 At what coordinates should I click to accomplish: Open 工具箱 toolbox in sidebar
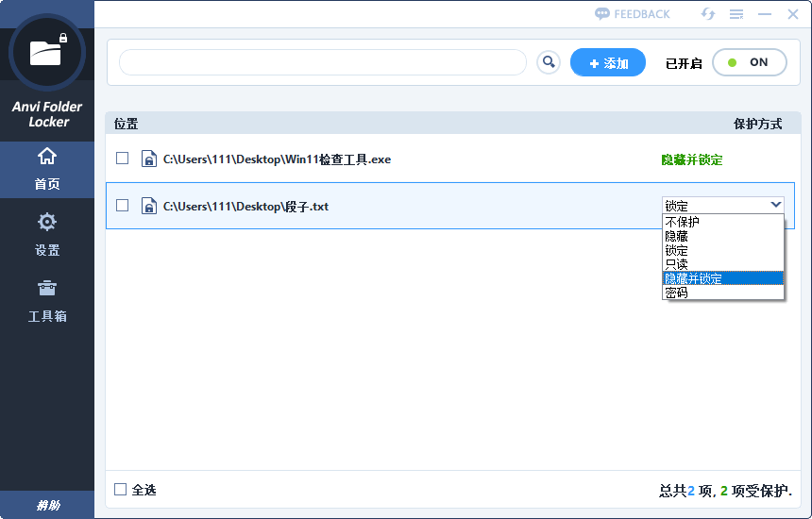pyautogui.click(x=46, y=301)
